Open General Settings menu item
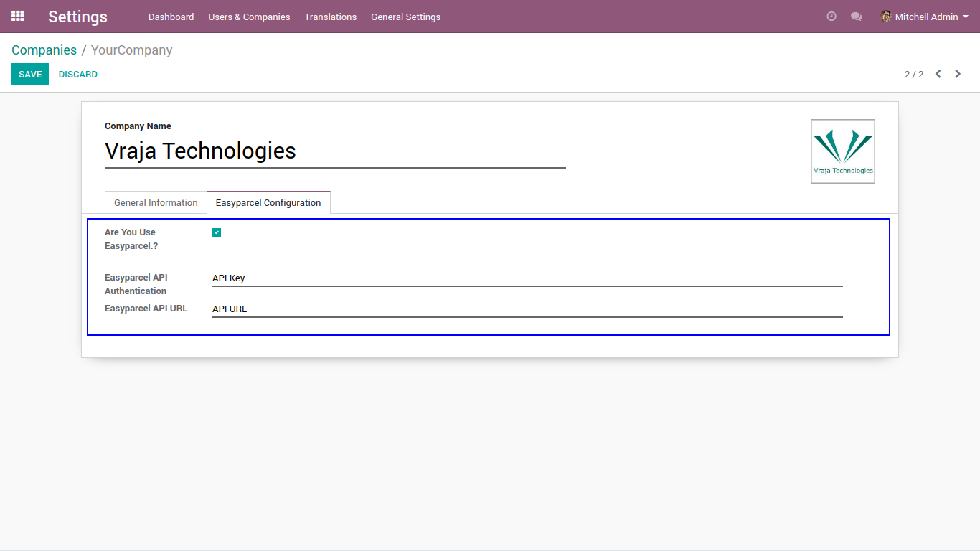 coord(406,17)
